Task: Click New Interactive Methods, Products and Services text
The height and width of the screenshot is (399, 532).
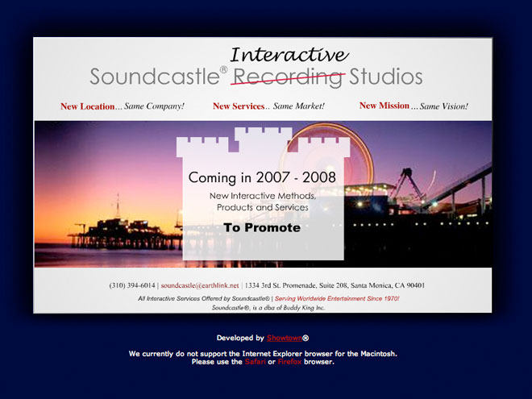Action: 262,202
